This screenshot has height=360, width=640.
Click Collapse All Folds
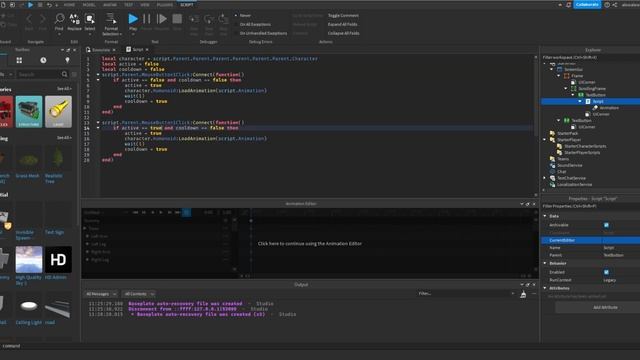point(344,33)
